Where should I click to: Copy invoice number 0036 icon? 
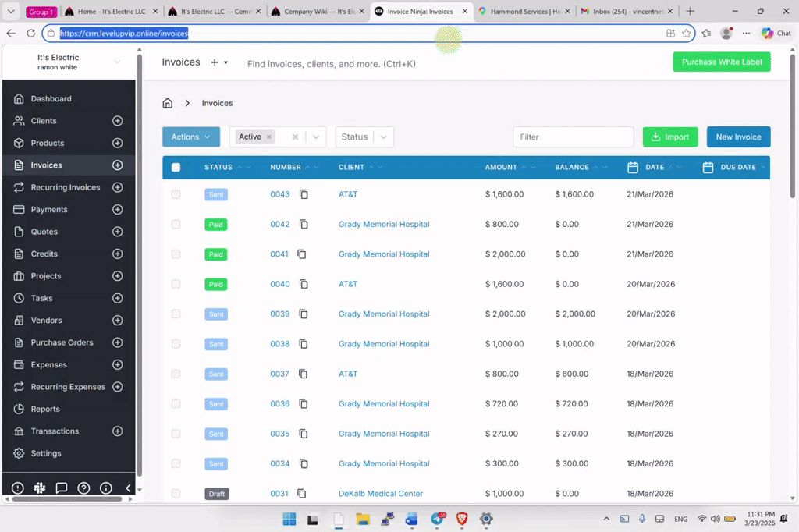[x=304, y=403]
